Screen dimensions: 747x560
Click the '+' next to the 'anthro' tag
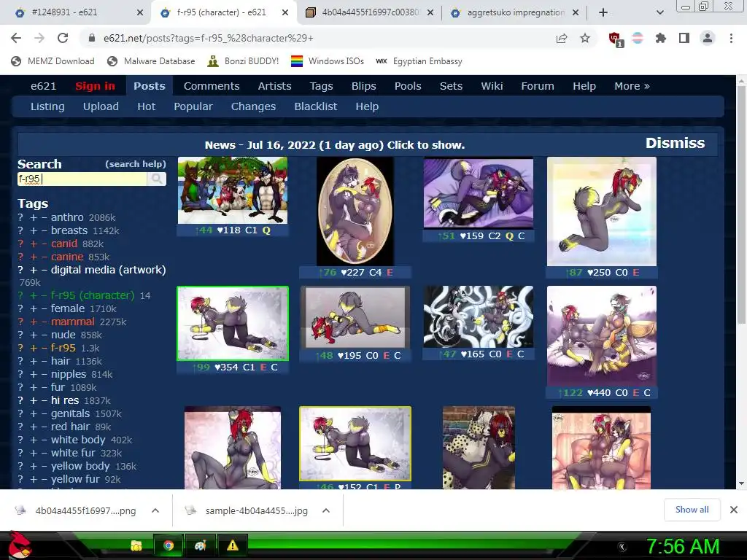coord(34,217)
